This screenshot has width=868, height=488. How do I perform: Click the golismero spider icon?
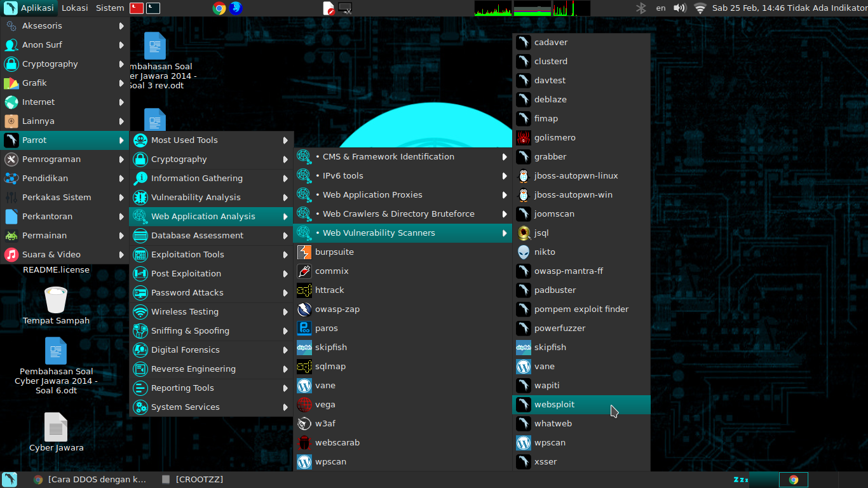524,138
